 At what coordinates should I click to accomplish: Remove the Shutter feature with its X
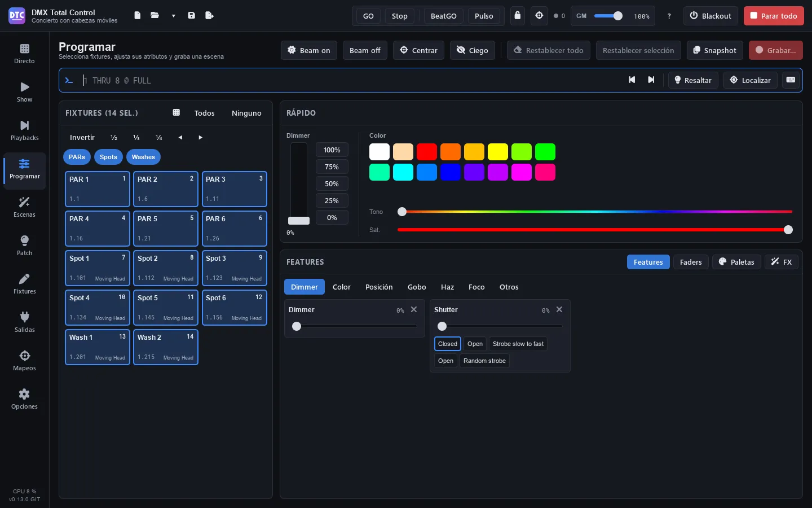(559, 309)
